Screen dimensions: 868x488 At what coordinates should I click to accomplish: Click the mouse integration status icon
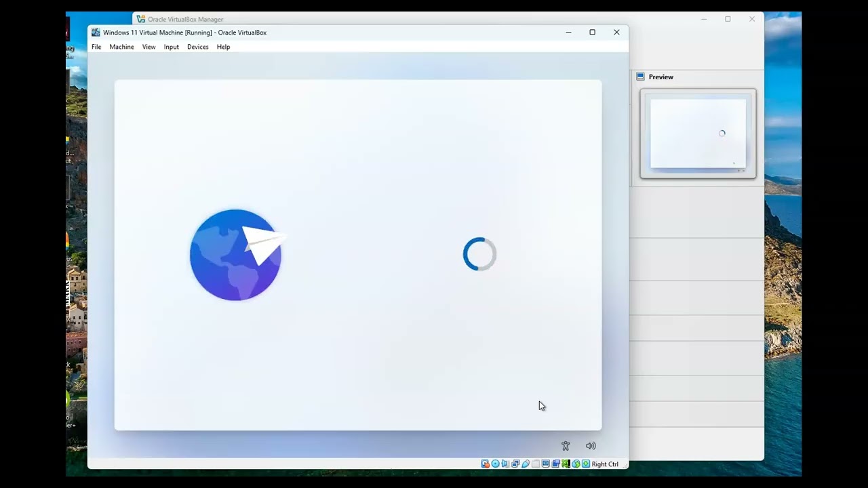coord(576,464)
